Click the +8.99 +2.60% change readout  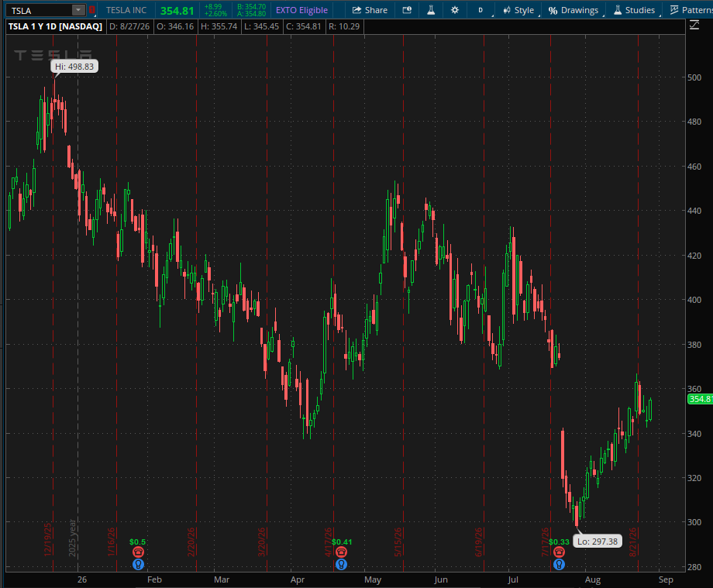(x=215, y=10)
